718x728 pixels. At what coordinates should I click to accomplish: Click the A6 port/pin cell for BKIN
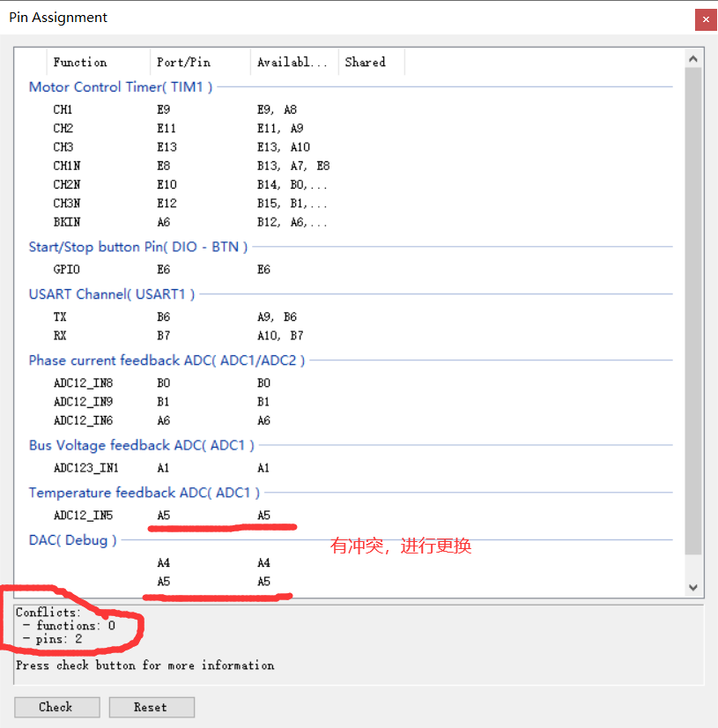163,222
